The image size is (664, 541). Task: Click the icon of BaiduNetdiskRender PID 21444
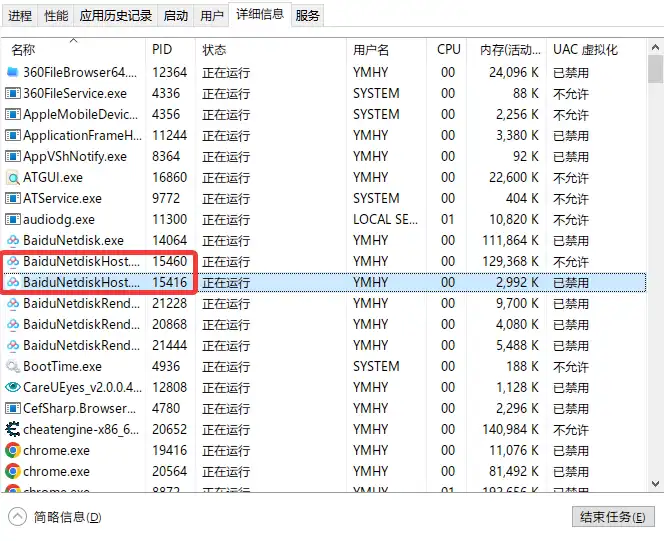tap(13, 345)
